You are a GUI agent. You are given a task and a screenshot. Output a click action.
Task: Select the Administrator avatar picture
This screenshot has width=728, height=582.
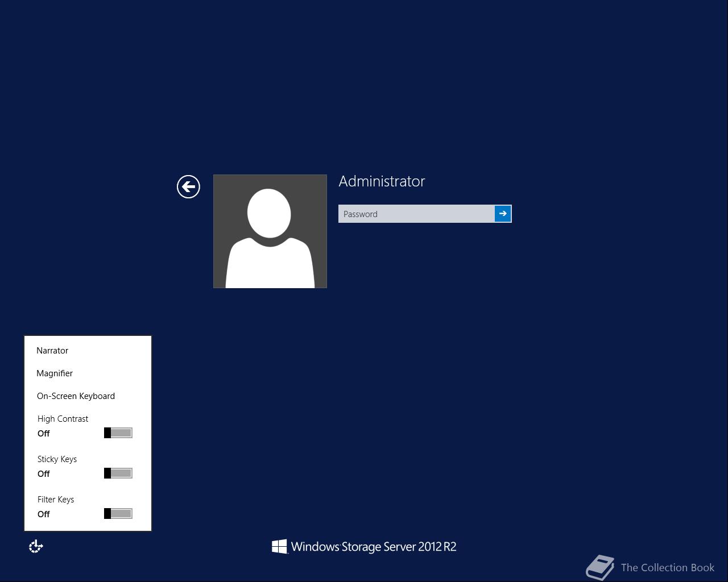(270, 231)
